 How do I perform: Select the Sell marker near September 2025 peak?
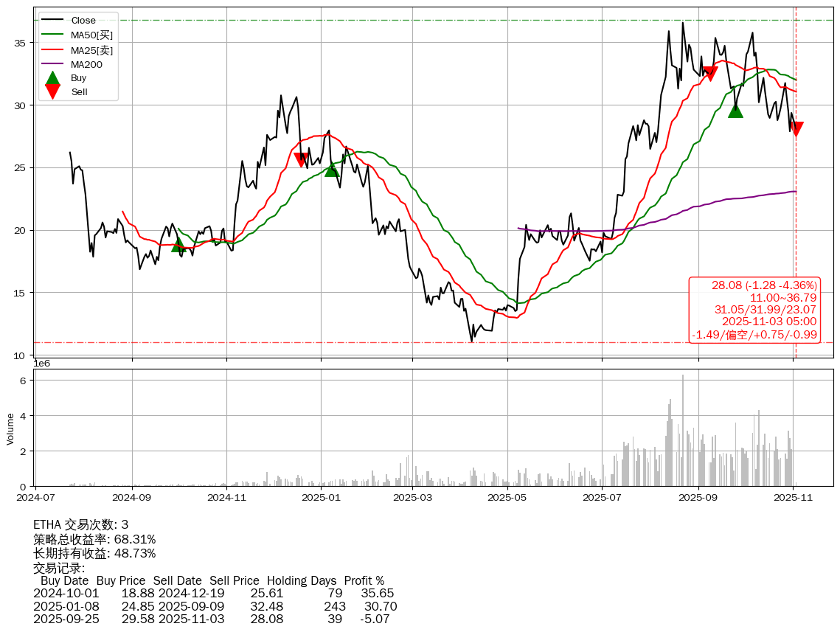[x=710, y=73]
